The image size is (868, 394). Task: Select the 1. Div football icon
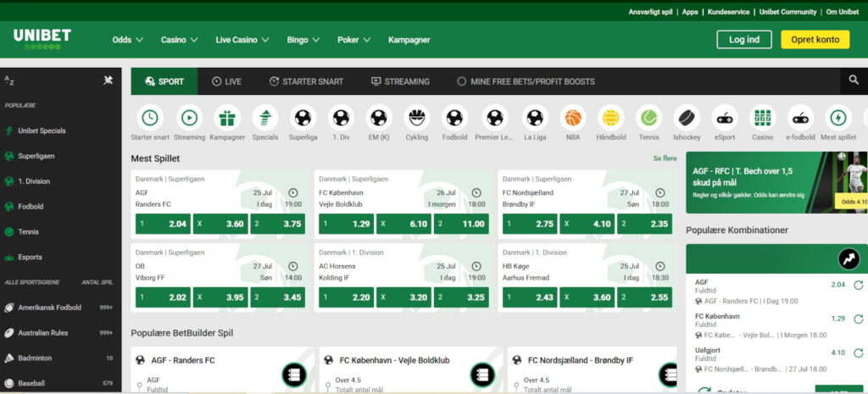341,117
